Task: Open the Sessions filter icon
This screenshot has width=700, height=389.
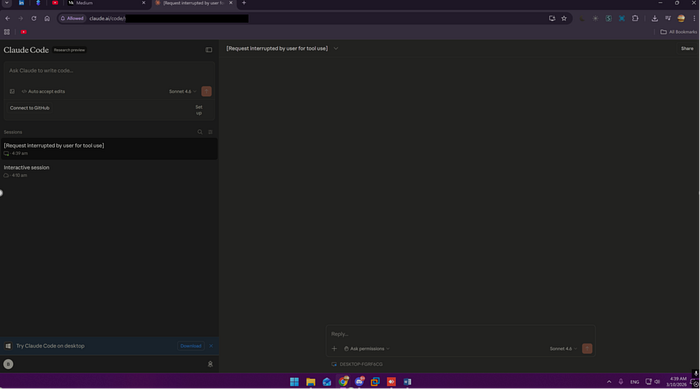Action: (x=210, y=132)
